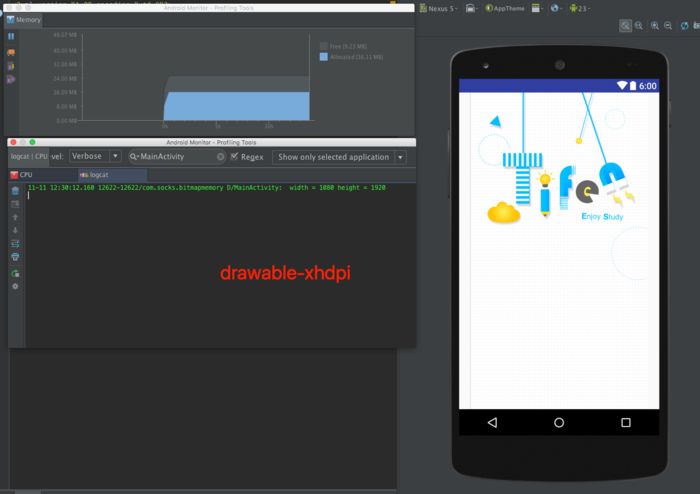700x494 pixels.
Task: Open the Verbose log level dropdown
Action: coord(95,156)
